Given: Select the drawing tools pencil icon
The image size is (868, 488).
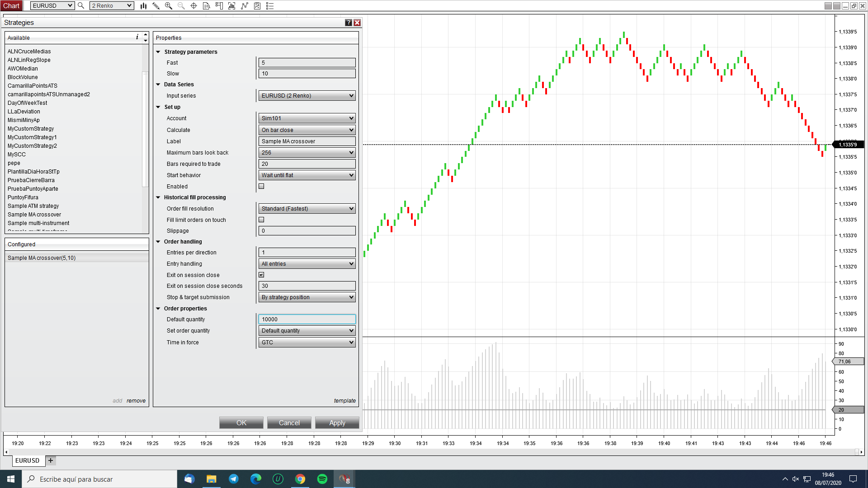Looking at the screenshot, I should click(x=156, y=6).
